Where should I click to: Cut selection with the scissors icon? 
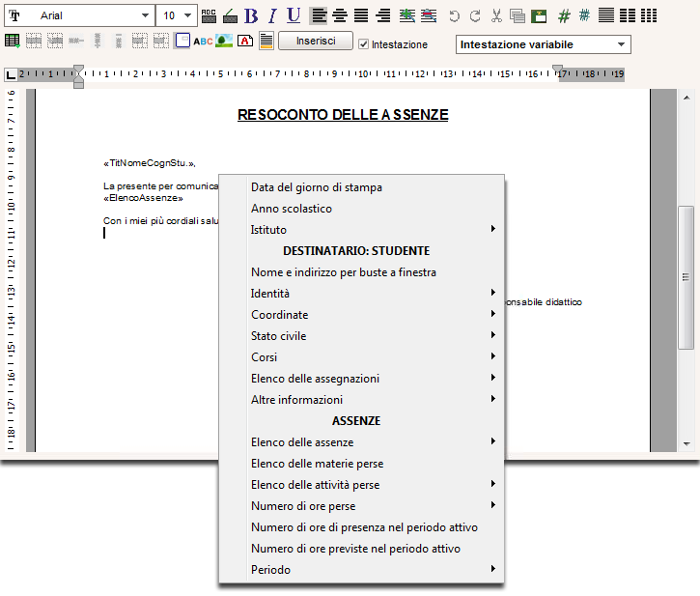[496, 15]
